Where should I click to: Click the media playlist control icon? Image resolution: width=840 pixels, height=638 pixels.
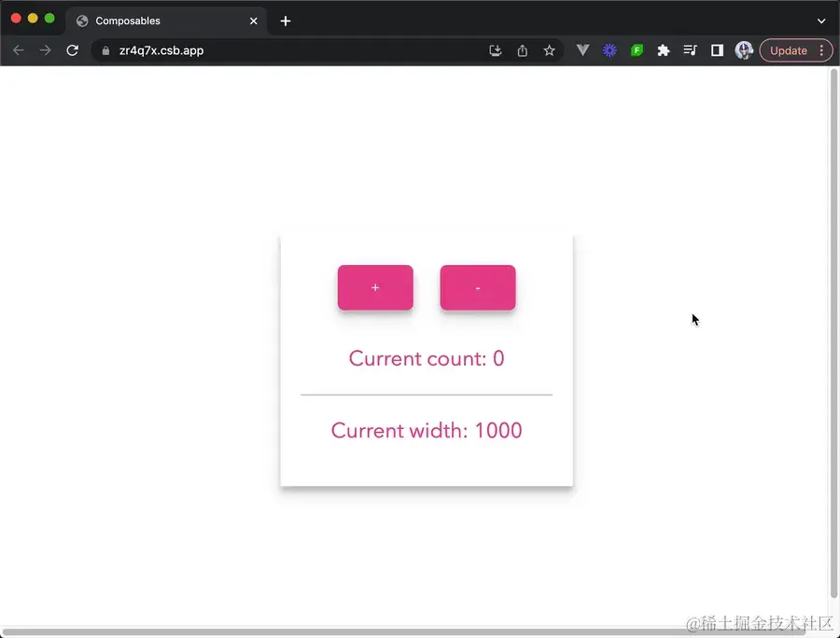(690, 50)
